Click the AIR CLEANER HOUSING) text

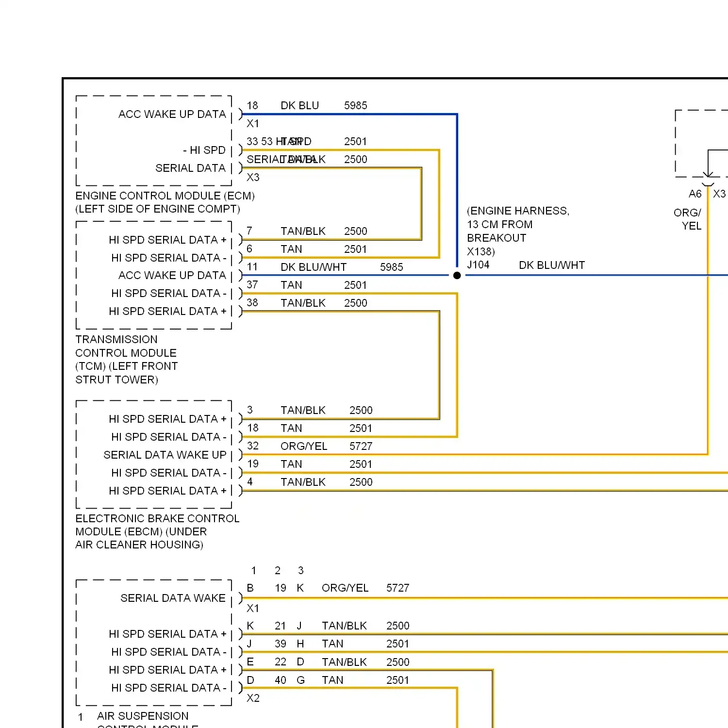(x=139, y=545)
